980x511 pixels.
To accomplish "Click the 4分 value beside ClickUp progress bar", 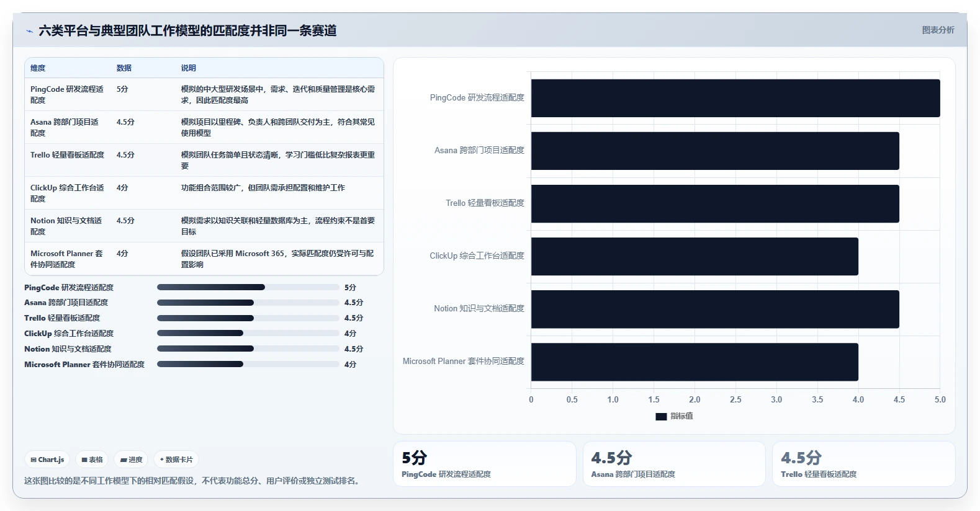I will pyautogui.click(x=350, y=334).
